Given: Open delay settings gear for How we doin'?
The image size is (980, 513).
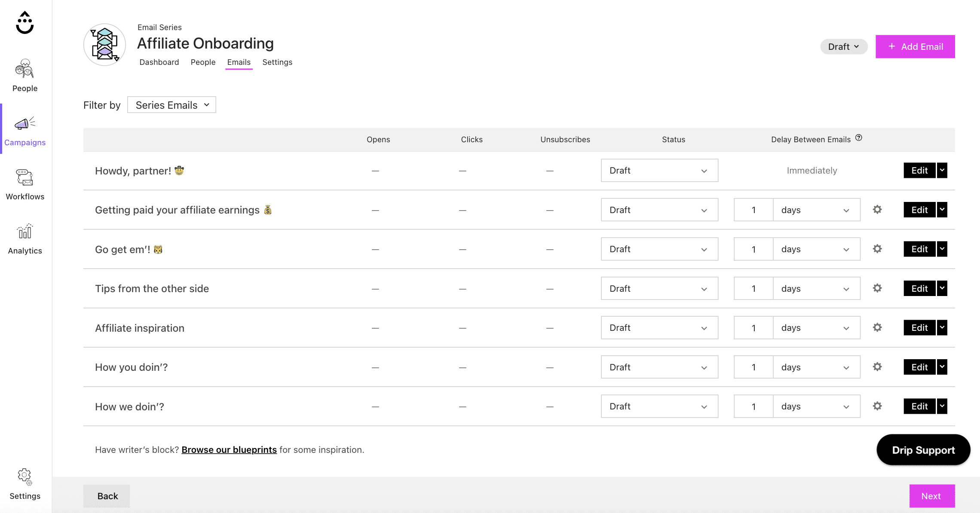Looking at the screenshot, I should point(877,406).
